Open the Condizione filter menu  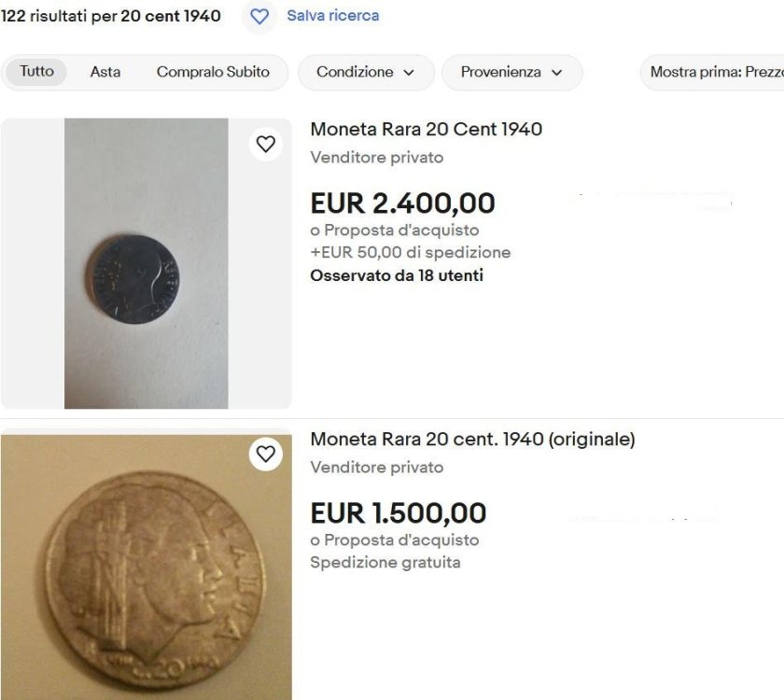366,72
